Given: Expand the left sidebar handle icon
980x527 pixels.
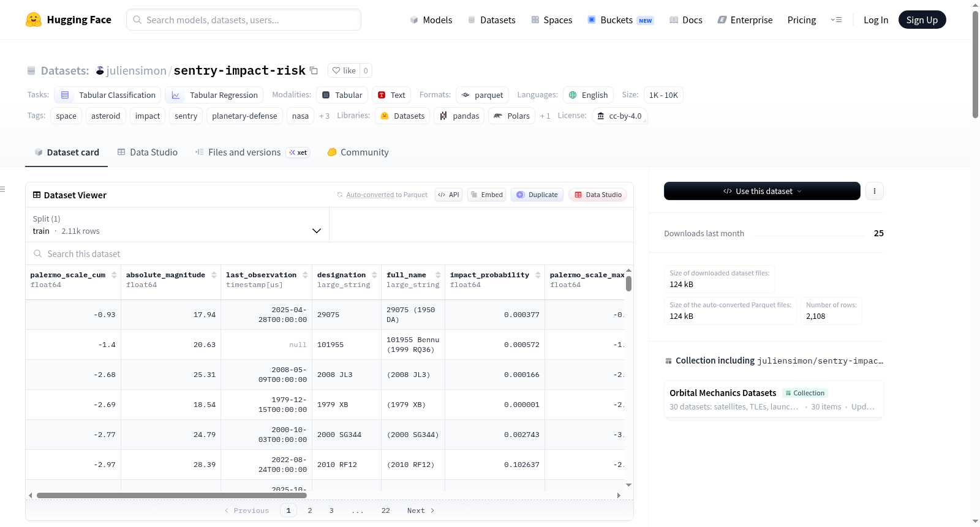Looking at the screenshot, I should point(3,189).
